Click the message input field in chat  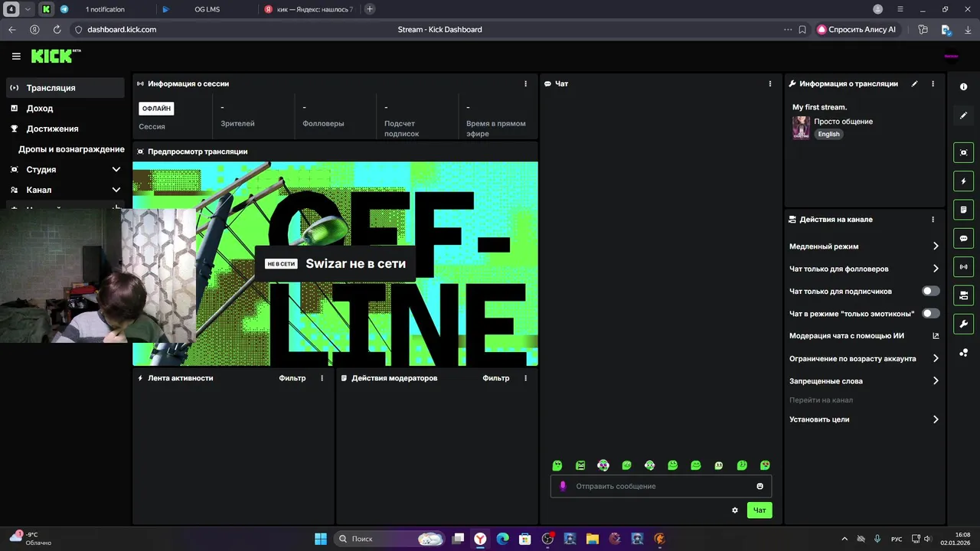(x=661, y=486)
